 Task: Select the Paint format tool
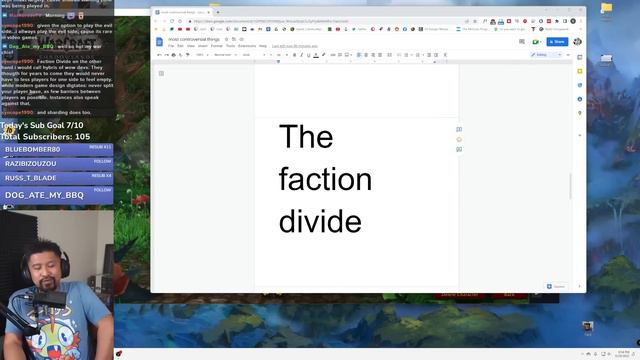point(188,55)
